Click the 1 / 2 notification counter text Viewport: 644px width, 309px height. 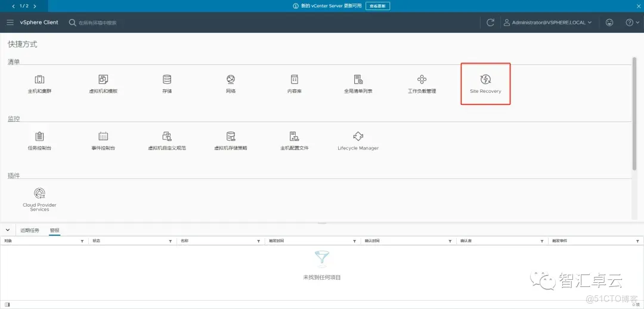[x=24, y=6]
